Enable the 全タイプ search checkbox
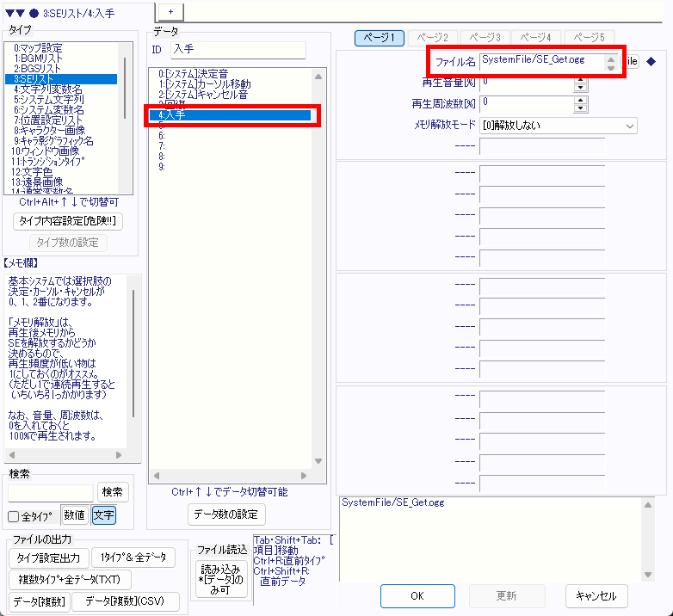 click(14, 516)
